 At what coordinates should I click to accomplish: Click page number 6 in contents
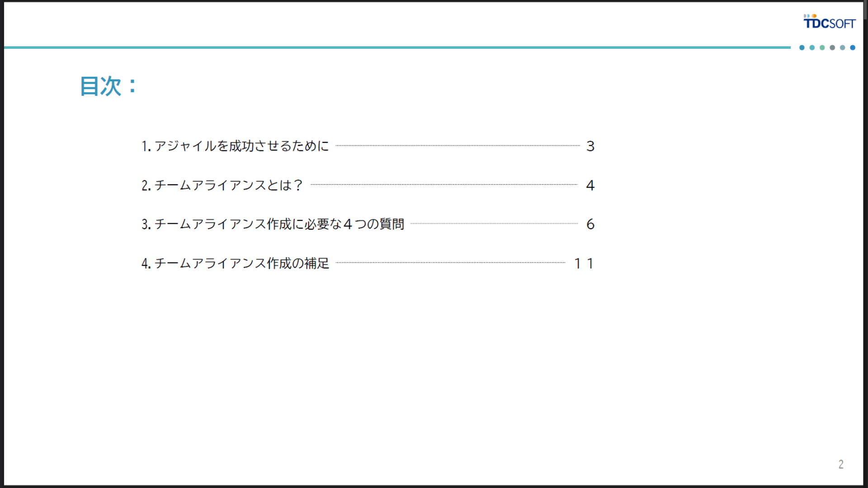click(590, 224)
